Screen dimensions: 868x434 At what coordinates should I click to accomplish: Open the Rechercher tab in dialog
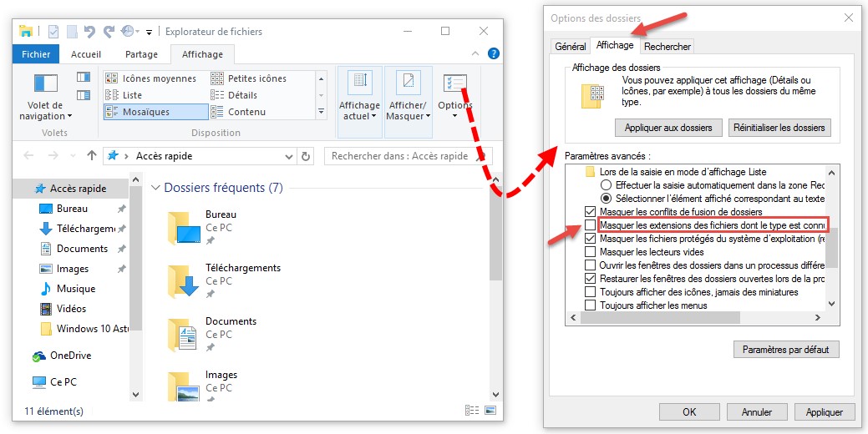pos(667,47)
